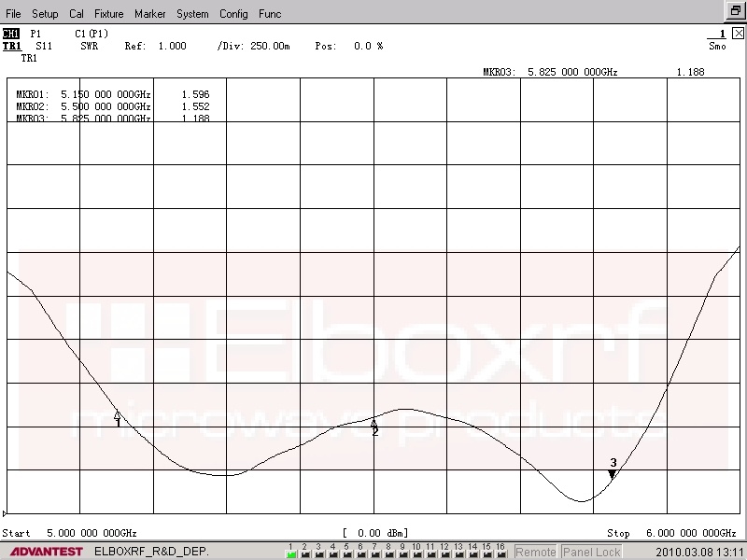
Task: Select channel 16 status indicator
Action: tap(500, 551)
